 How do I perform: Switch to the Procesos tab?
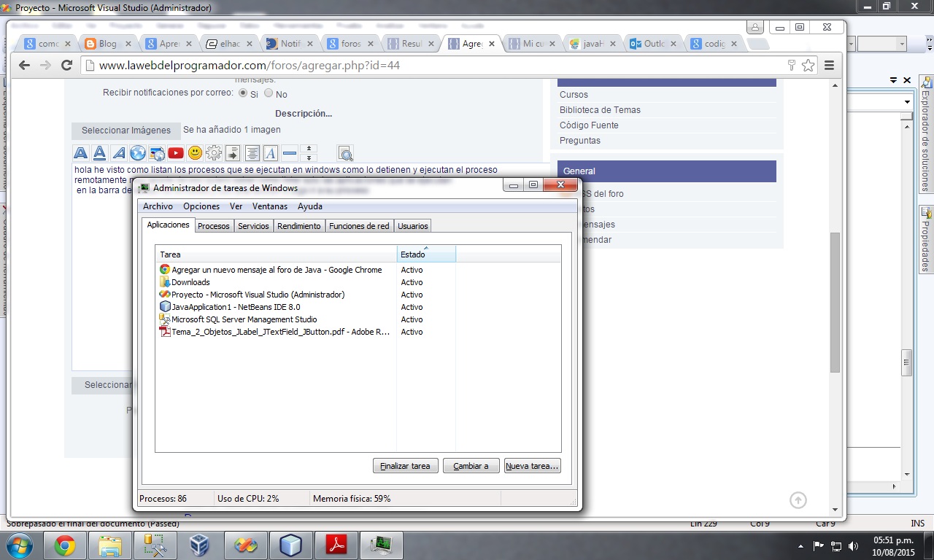click(214, 226)
